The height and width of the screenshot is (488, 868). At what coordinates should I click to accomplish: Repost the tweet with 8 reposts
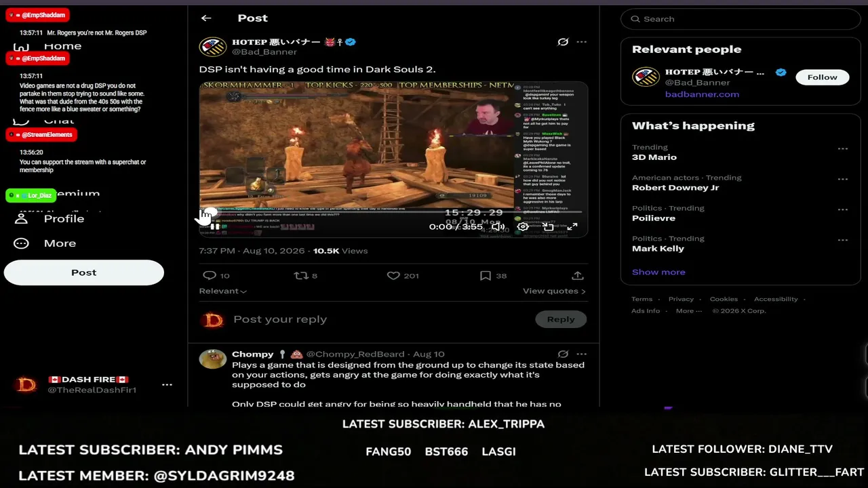click(305, 276)
